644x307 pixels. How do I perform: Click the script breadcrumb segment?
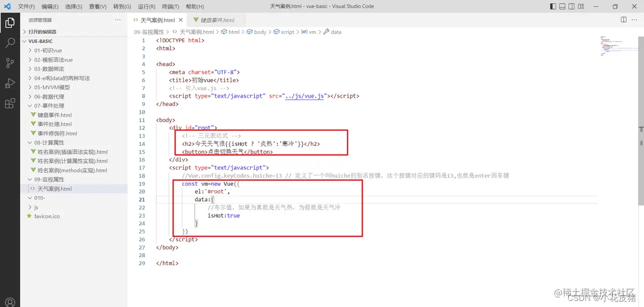point(284,32)
